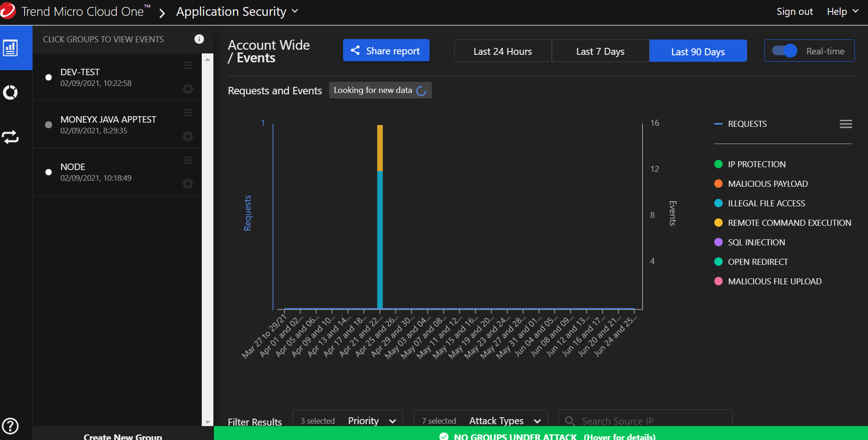
Task: Open the help question mark icon
Action: [10, 426]
